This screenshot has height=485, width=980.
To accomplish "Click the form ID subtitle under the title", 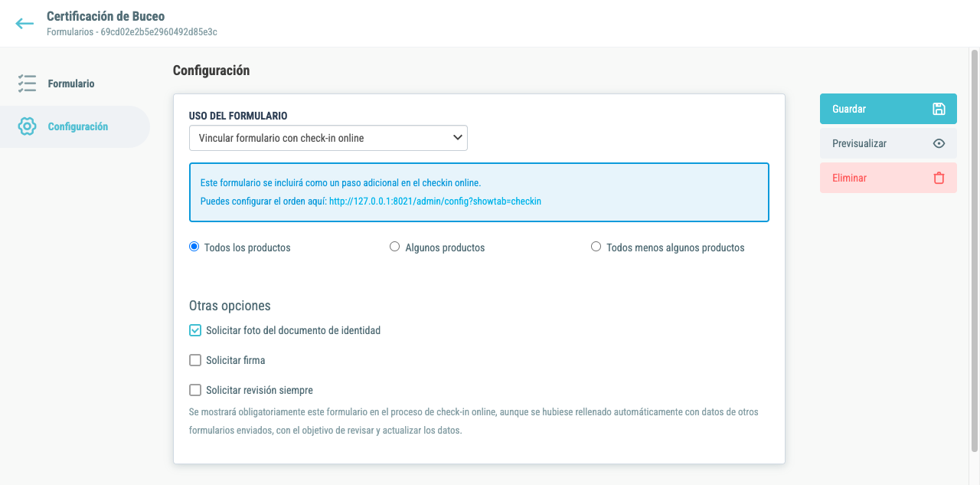I will [x=132, y=32].
